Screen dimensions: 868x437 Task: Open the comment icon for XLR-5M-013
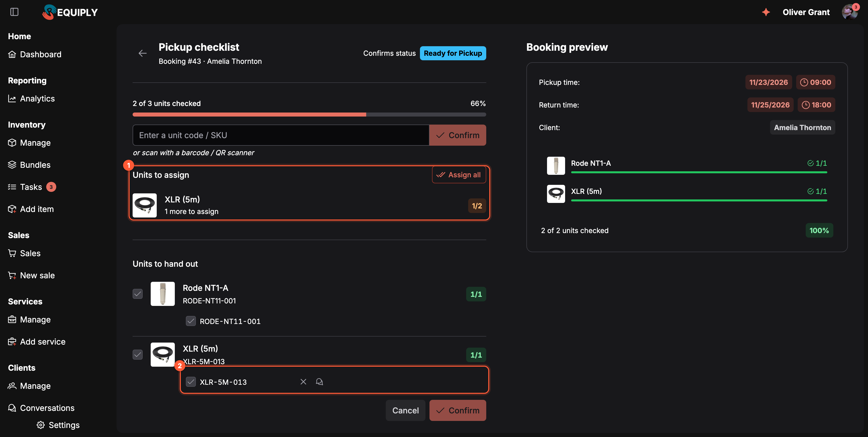click(x=319, y=381)
